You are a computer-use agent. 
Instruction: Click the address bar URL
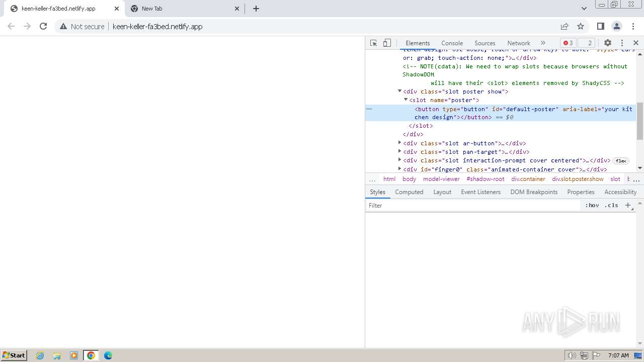click(157, 26)
